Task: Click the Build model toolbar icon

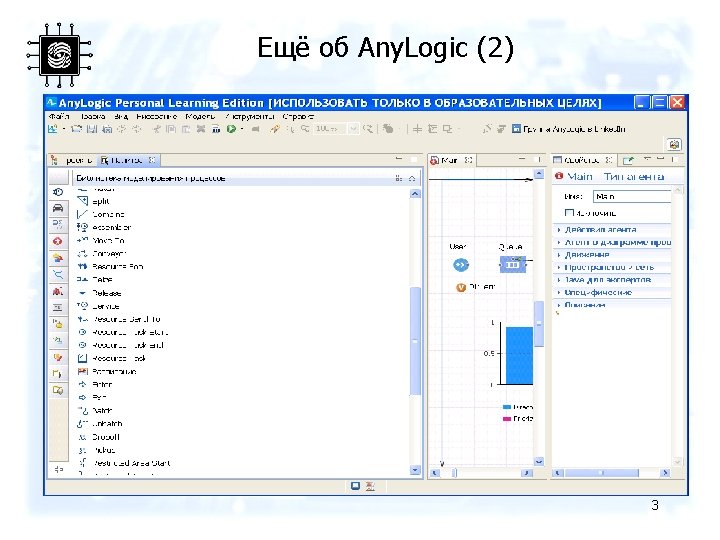Action: pyautogui.click(x=216, y=129)
